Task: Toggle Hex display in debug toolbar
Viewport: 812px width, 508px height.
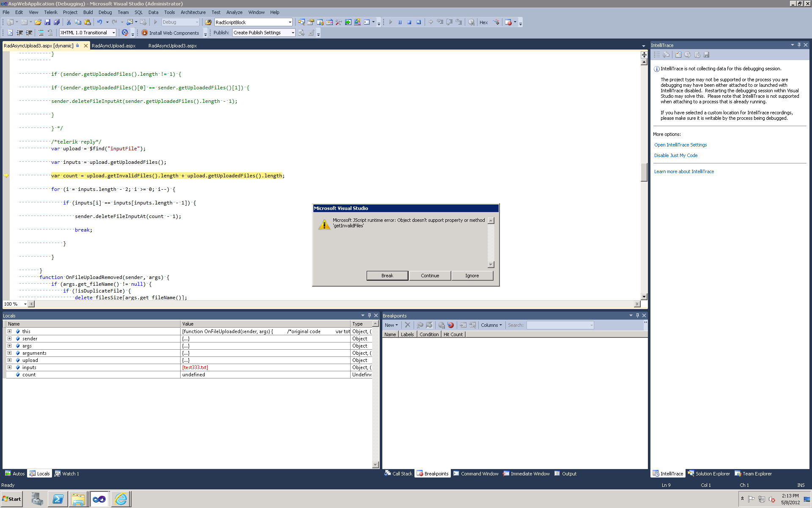Action: (x=483, y=22)
